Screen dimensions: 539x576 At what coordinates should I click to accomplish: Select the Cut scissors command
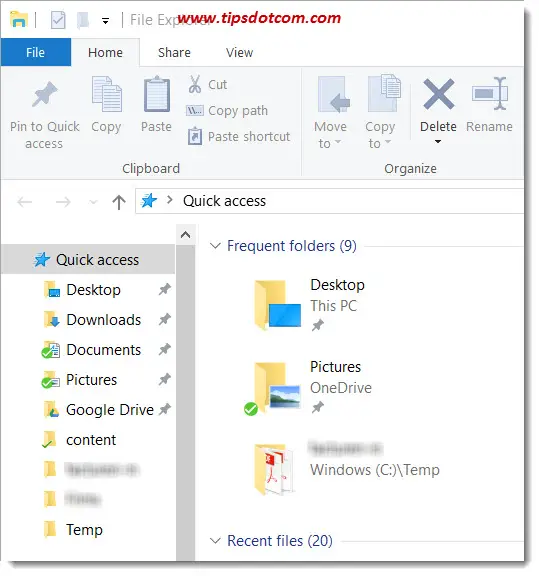tap(208, 84)
